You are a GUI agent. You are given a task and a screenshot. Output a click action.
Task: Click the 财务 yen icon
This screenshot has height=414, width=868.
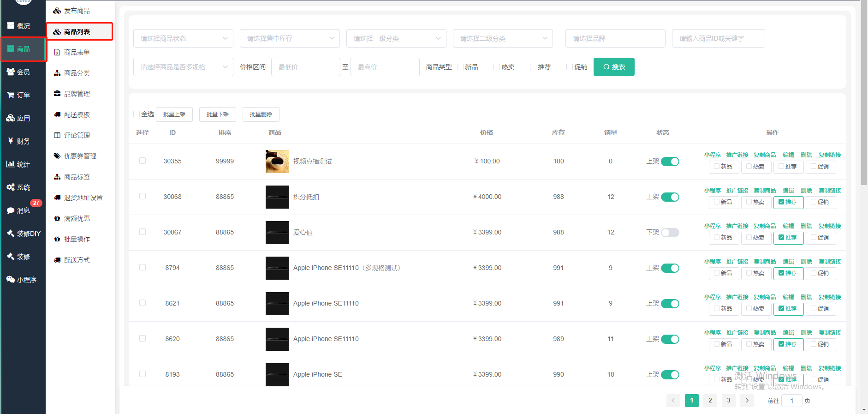(10, 141)
